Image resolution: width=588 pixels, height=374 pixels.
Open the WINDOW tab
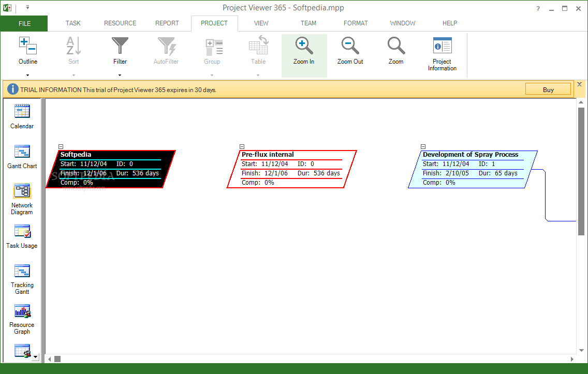403,23
